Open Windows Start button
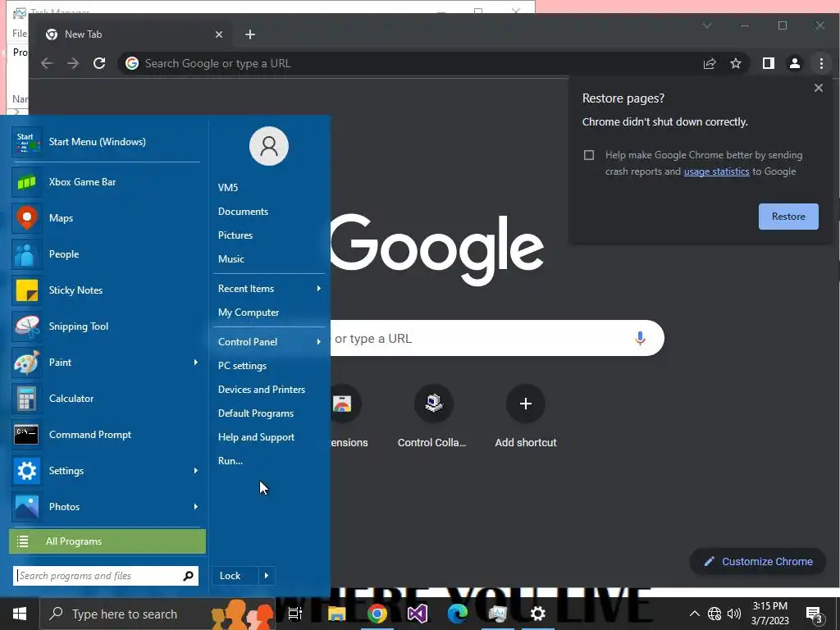The width and height of the screenshot is (840, 630). pos(20,614)
